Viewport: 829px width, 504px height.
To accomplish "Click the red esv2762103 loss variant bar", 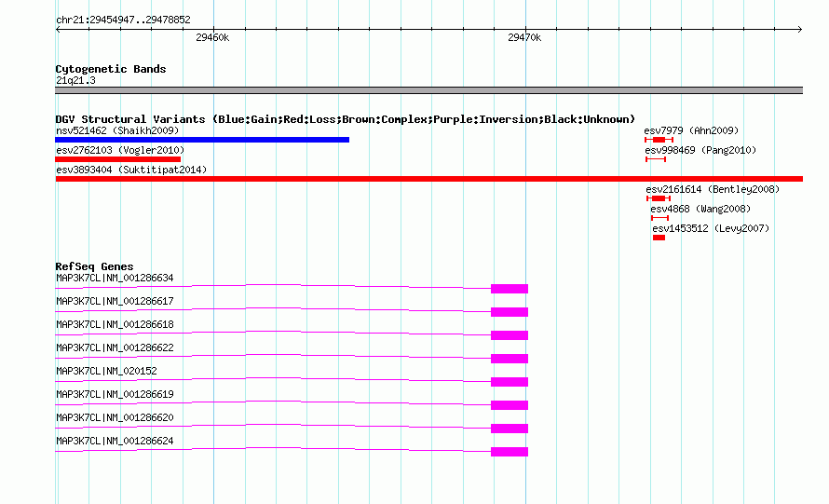I will (118, 159).
